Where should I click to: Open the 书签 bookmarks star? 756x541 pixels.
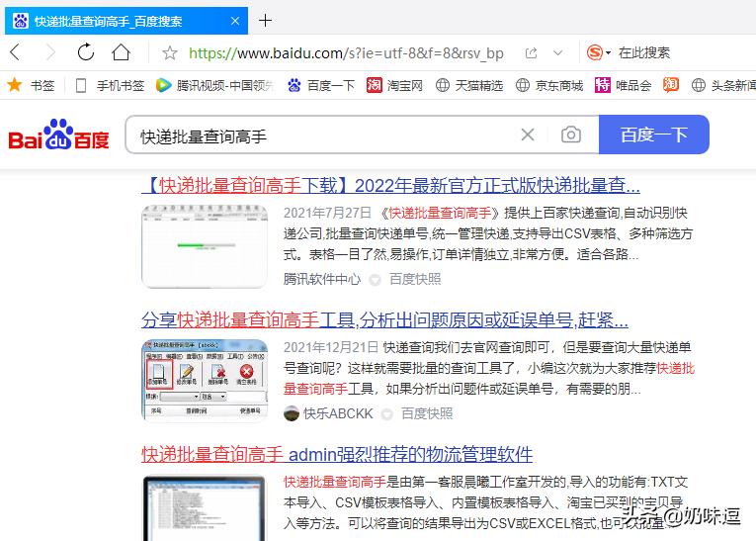click(31, 85)
